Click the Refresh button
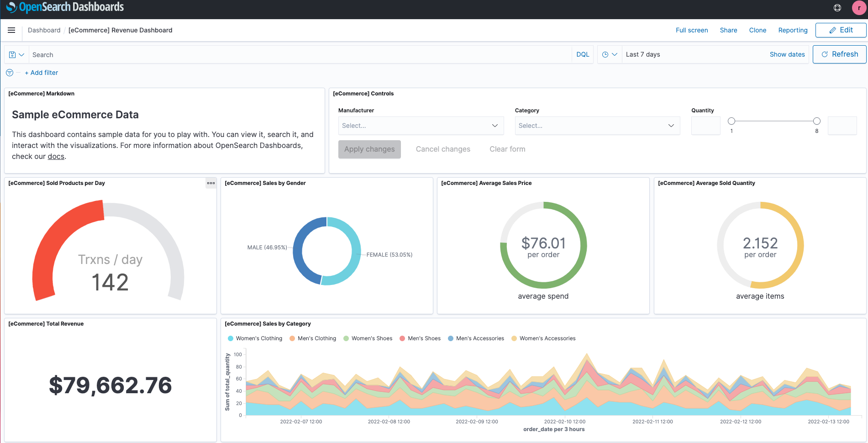 pyautogui.click(x=840, y=54)
